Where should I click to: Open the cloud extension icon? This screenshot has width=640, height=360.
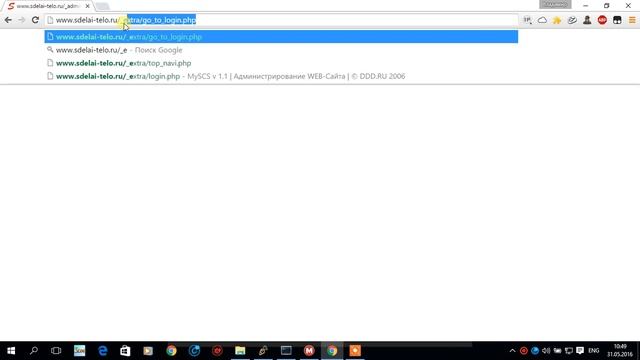coord(542,20)
